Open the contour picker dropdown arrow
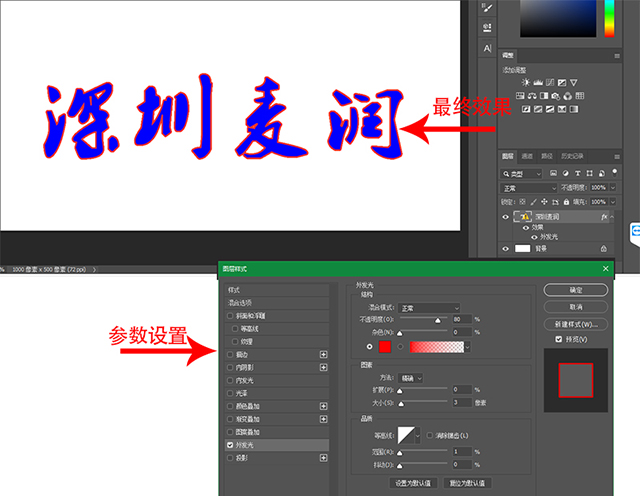The width and height of the screenshot is (640, 496). [x=417, y=436]
